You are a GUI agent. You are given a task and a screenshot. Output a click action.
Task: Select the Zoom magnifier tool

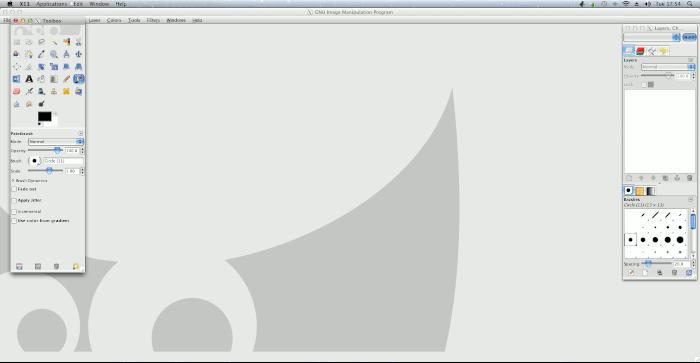(x=54, y=54)
